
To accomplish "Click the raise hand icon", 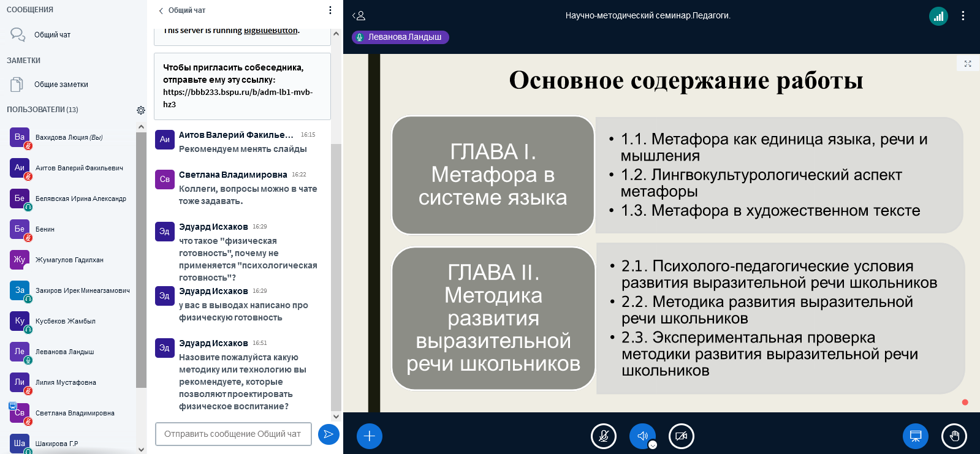I will pyautogui.click(x=954, y=436).
